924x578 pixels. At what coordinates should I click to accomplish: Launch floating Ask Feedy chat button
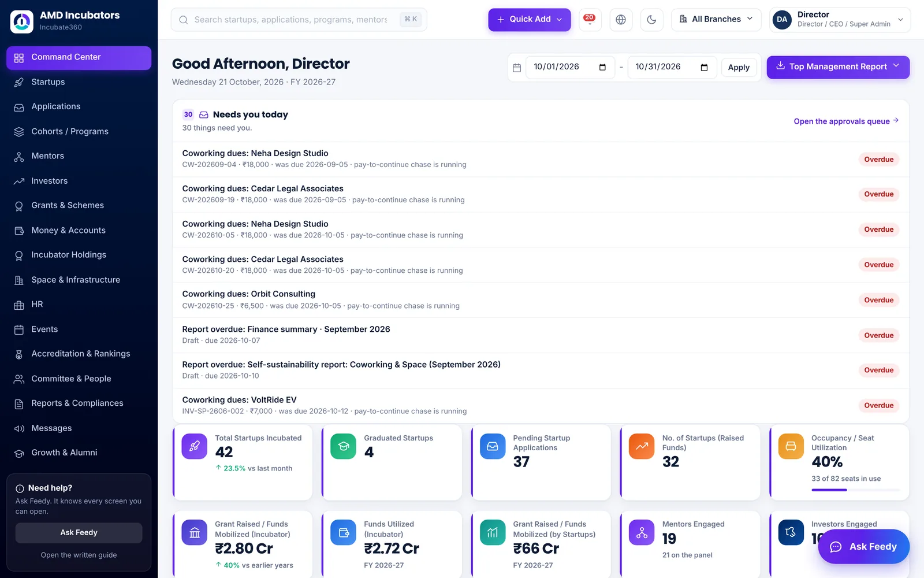pyautogui.click(x=863, y=547)
